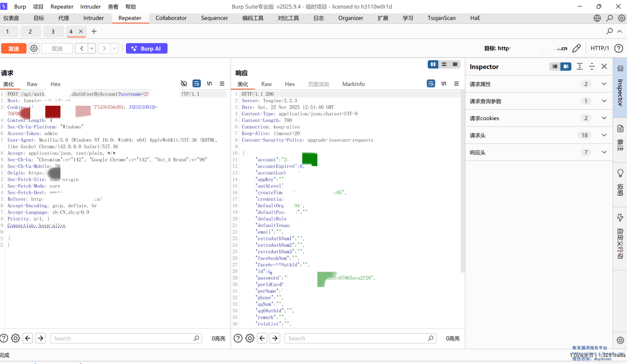Open request pane hamburger menu
The width and height of the screenshot is (627, 364).
point(222,84)
